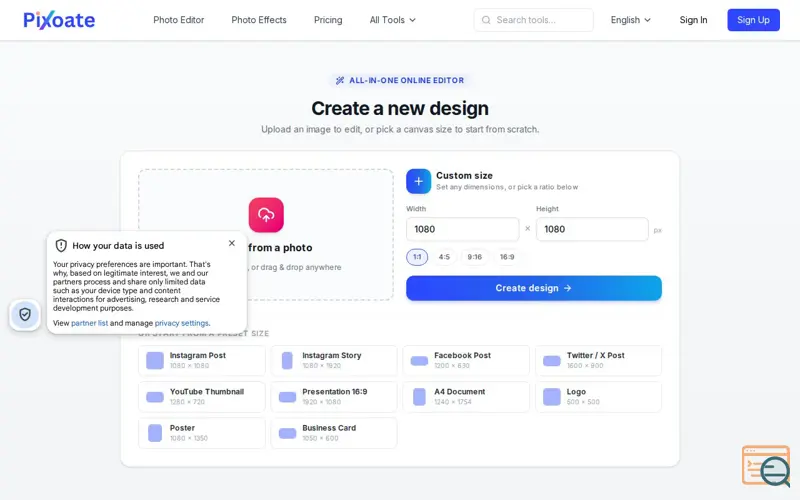Open the Photo Editor page

point(179,20)
